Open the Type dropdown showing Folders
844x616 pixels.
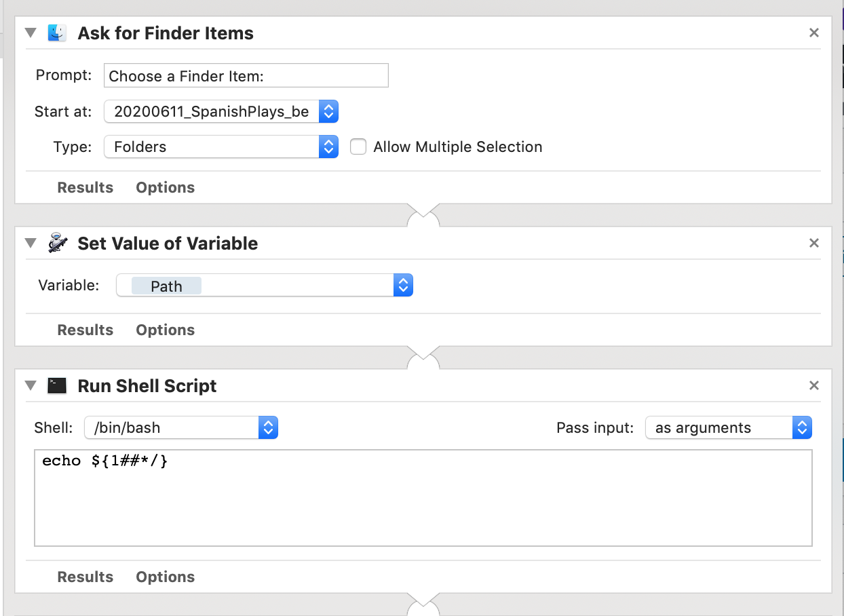tap(221, 147)
